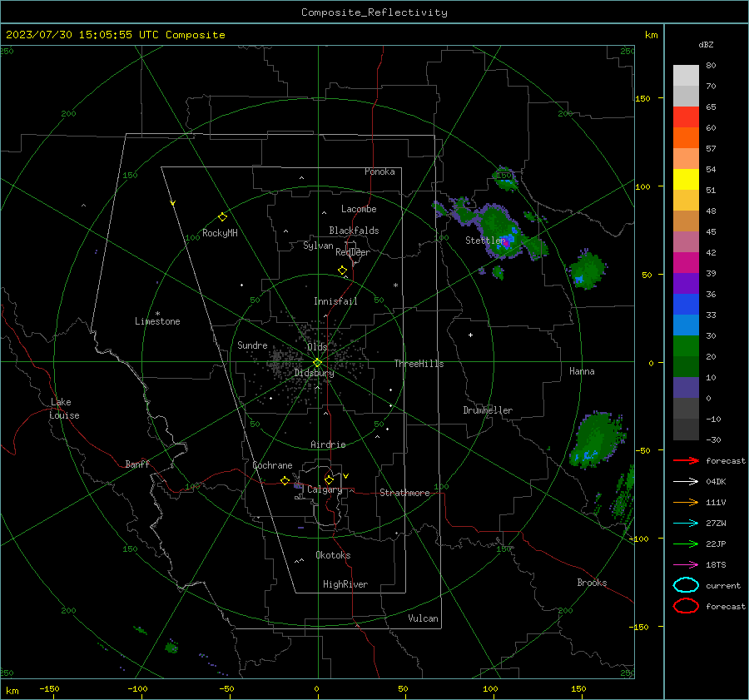Click the HighRiver town label
Viewport: 749px width, 700px height.
[x=345, y=584]
